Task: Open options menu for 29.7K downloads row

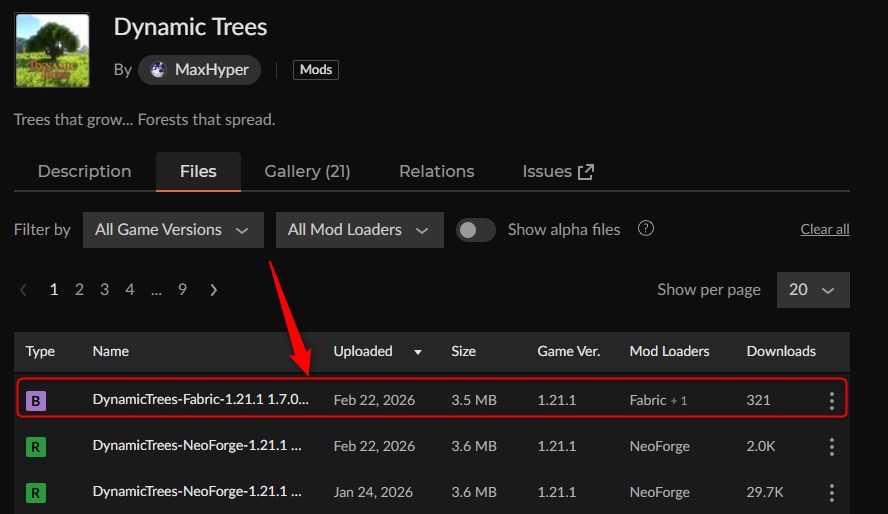Action: (831, 492)
